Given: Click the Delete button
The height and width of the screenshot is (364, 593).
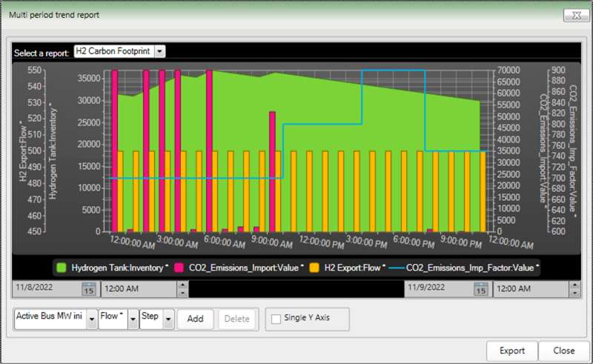Looking at the screenshot, I should coord(236,319).
